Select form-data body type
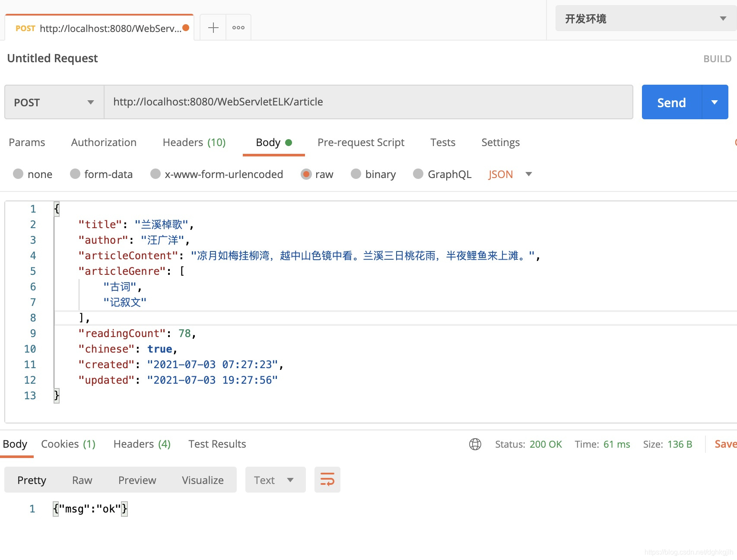Screen dimensions: 737x560 pos(102,174)
